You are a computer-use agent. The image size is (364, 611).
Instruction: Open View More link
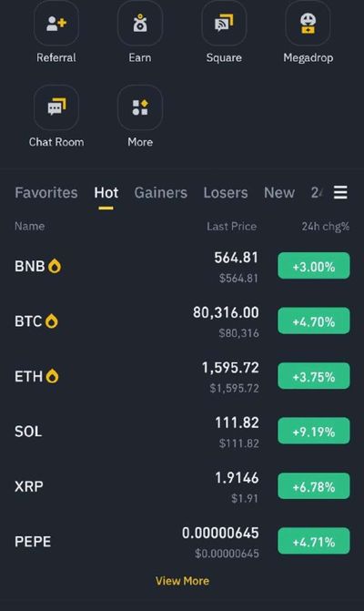coord(182,581)
